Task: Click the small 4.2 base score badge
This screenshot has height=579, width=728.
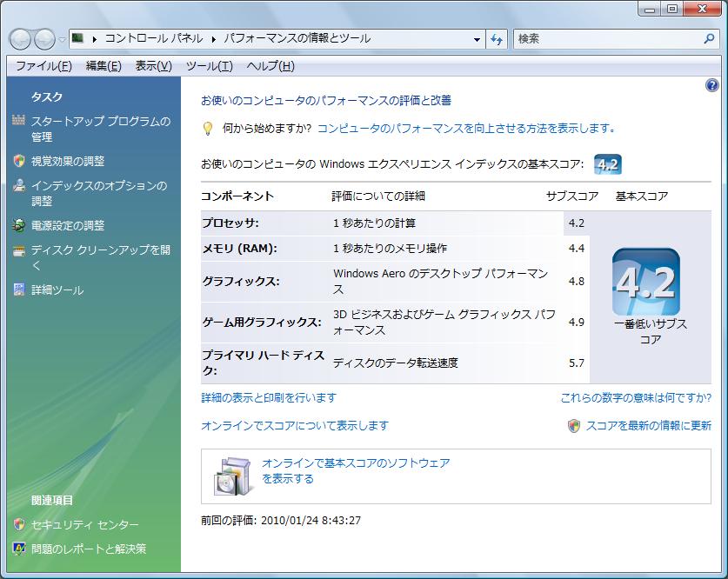Action: 607,164
